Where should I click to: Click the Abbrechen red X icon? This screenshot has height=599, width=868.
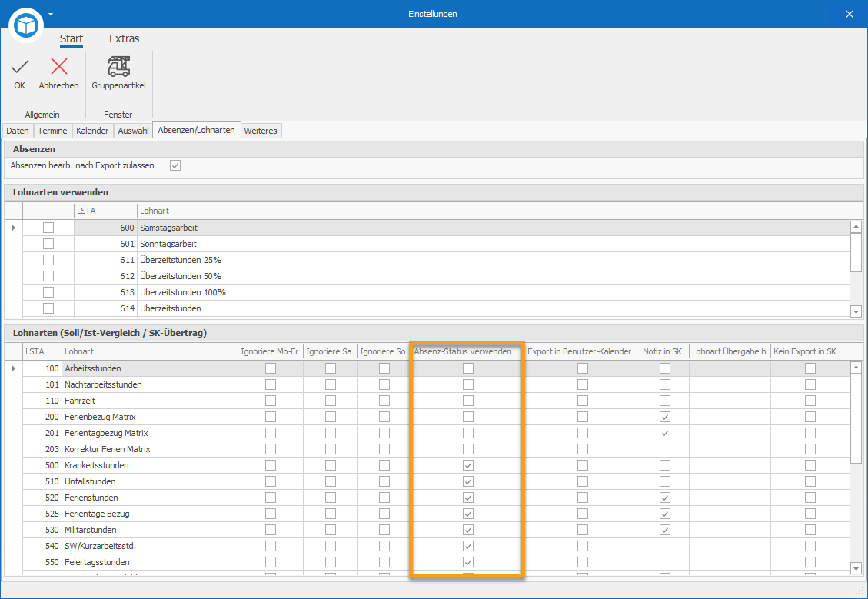pos(58,66)
